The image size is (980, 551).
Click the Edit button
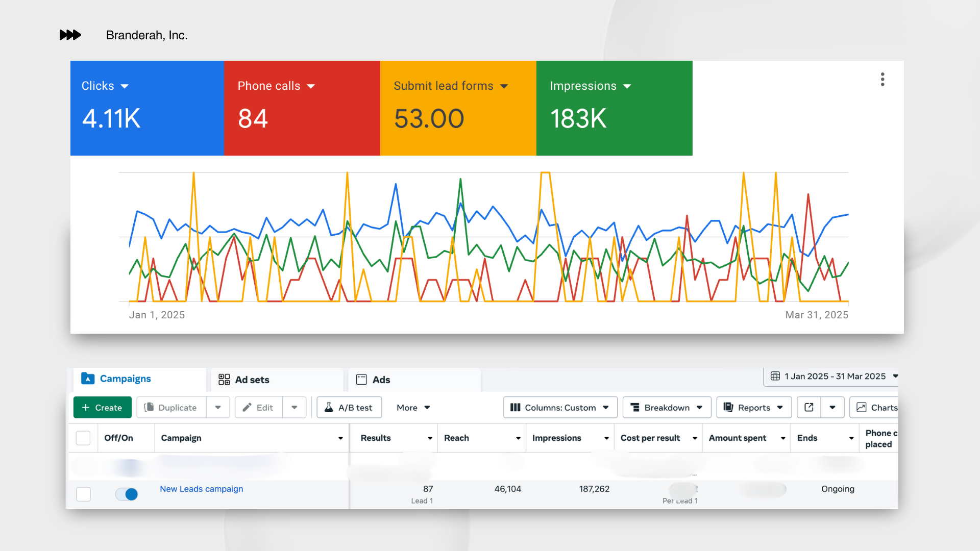259,407
